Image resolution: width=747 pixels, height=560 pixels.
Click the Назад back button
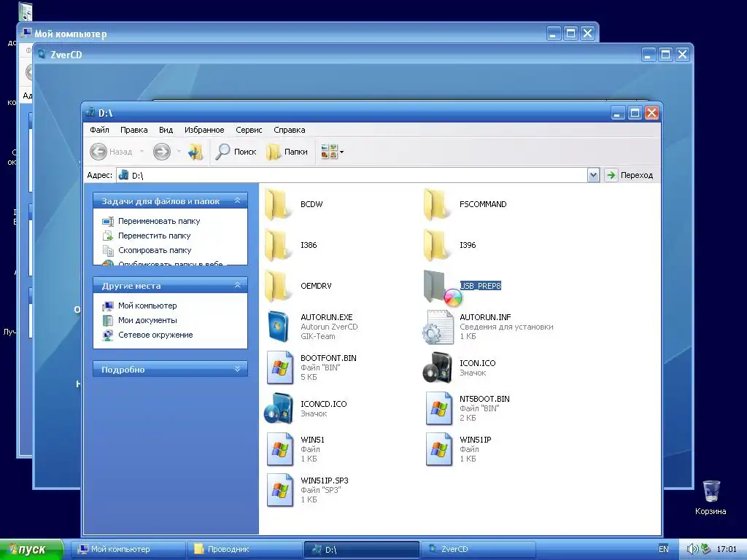pos(111,152)
